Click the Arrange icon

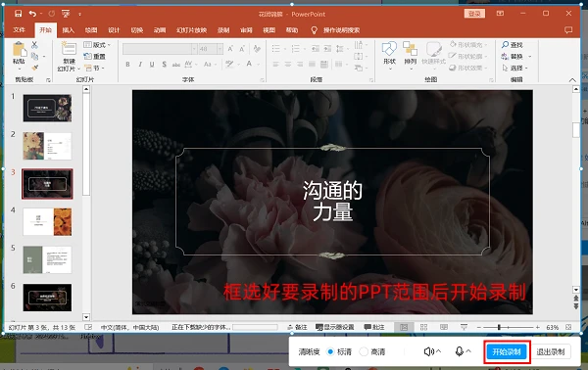coord(410,49)
